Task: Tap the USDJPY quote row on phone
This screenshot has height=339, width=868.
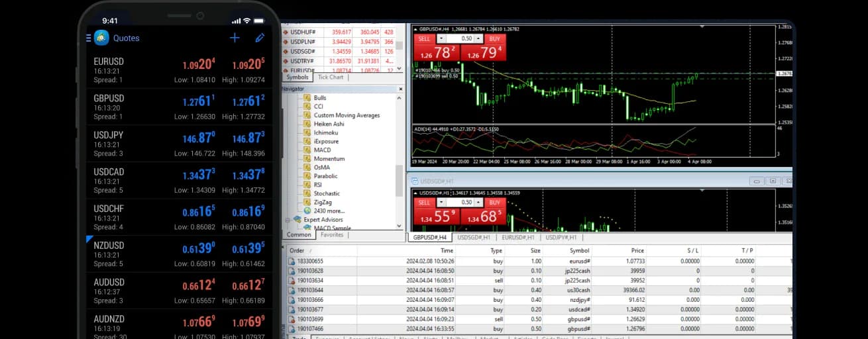Action: click(180, 144)
